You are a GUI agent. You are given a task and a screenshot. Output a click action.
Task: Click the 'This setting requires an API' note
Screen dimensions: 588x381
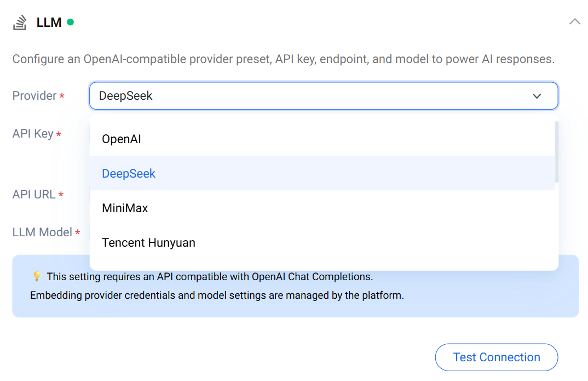(x=210, y=277)
